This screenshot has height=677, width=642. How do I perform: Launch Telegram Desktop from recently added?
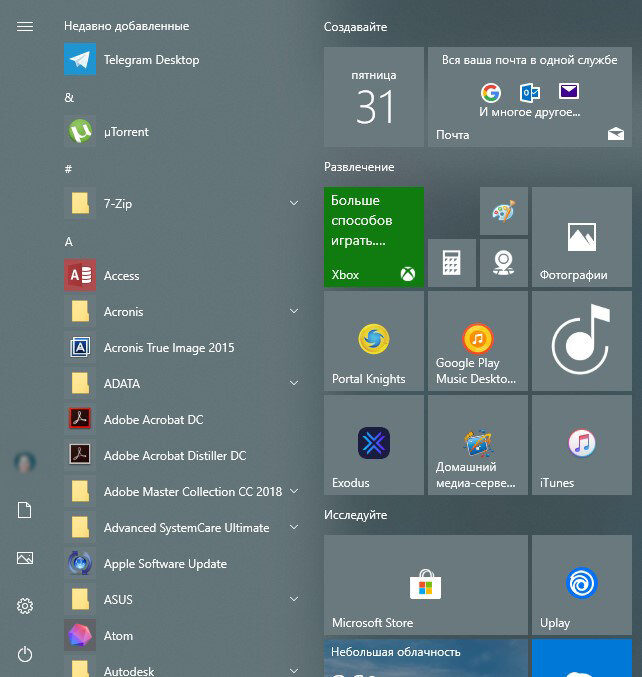[x=181, y=60]
